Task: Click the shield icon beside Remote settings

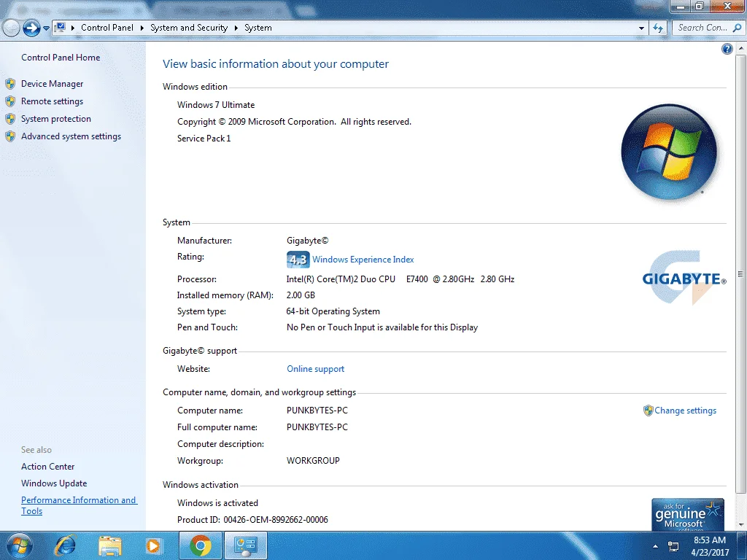Action: point(10,101)
